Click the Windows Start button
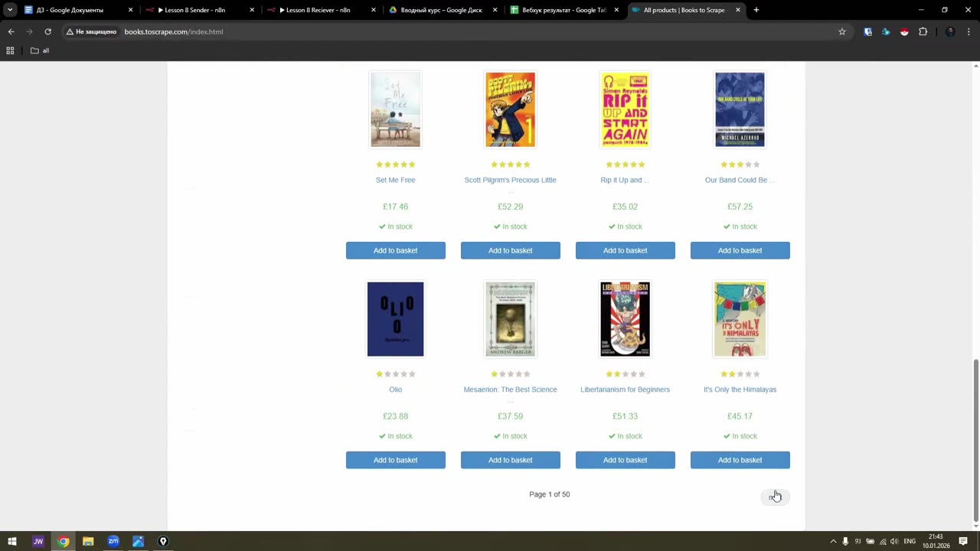980x551 pixels. pos(12,541)
